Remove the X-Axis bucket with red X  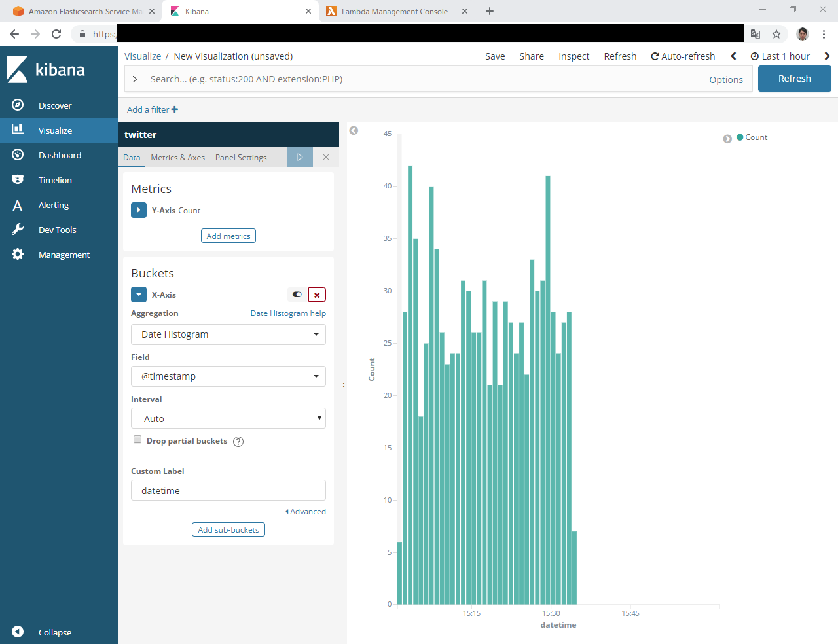pos(317,295)
